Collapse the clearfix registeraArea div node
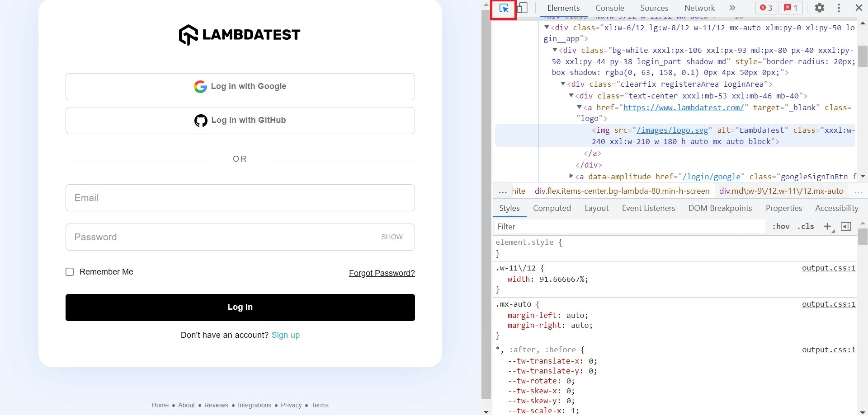This screenshot has width=868, height=415. (563, 84)
